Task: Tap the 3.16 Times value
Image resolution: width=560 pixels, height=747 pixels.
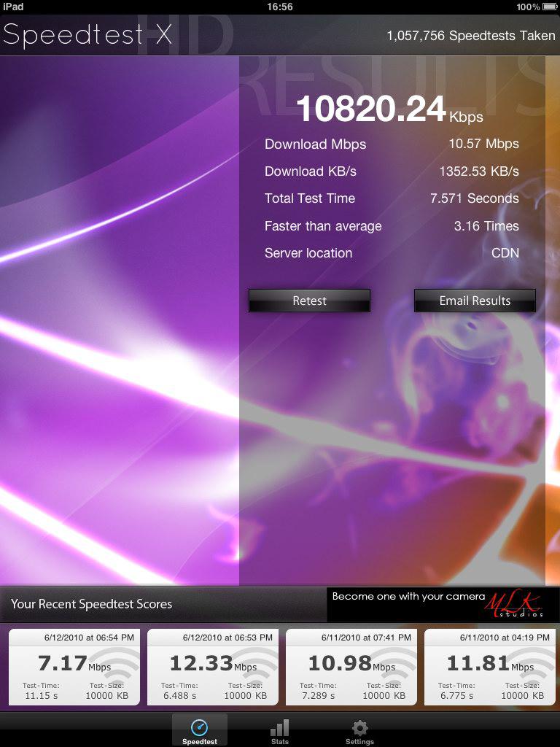Action: (486, 226)
